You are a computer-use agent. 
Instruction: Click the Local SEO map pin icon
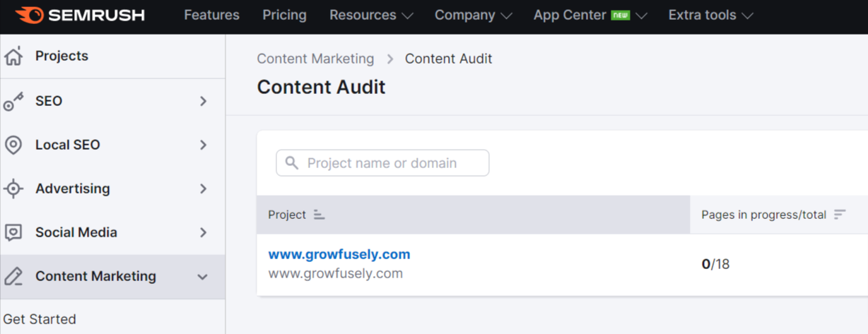tap(13, 145)
